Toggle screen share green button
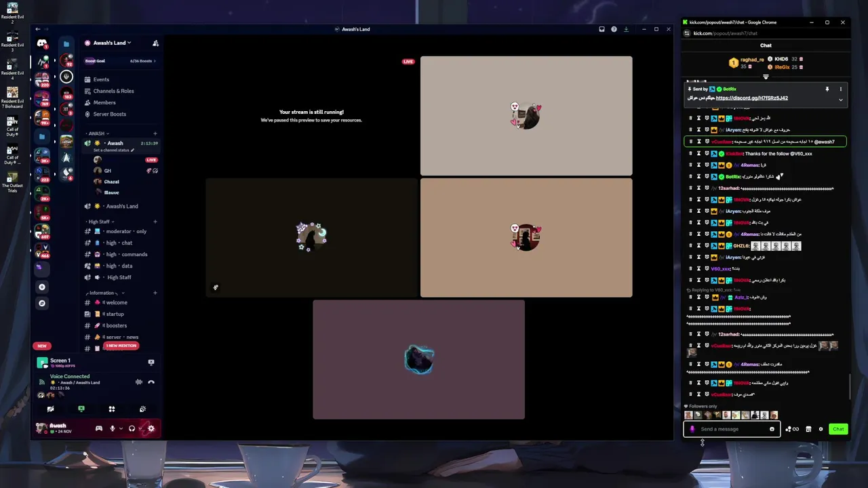The height and width of the screenshot is (488, 868). click(x=81, y=409)
